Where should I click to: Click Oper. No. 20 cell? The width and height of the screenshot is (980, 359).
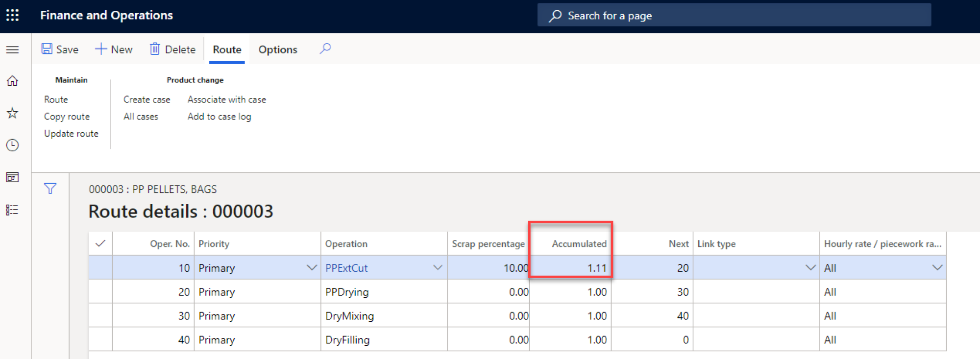click(x=153, y=292)
